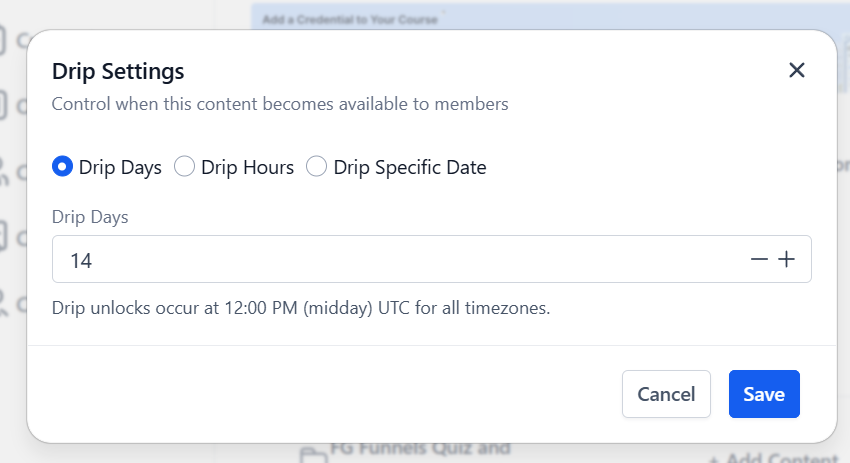
Task: Click the 'Drip Days' label above the number field
Action: coord(90,217)
